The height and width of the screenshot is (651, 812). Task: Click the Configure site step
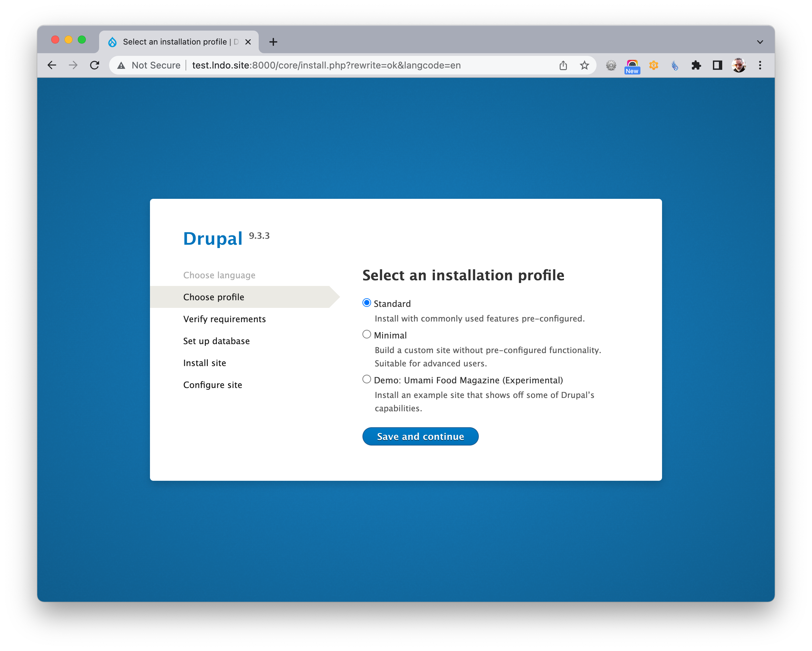212,385
